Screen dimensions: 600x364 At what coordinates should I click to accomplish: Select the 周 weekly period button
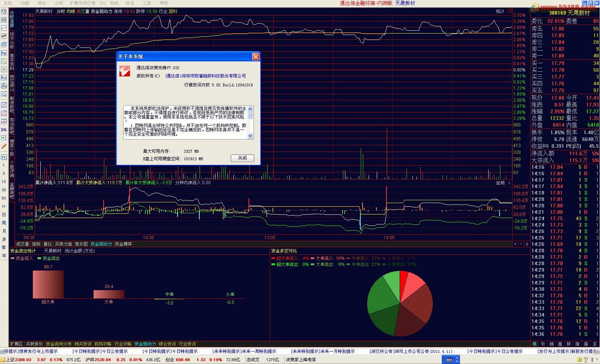(x=4, y=223)
